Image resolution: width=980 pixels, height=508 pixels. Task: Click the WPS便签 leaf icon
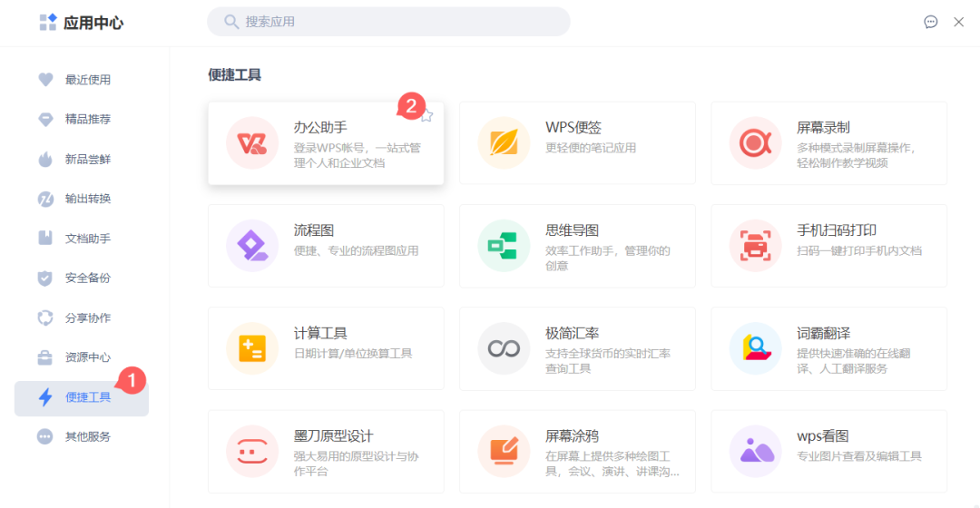pyautogui.click(x=504, y=143)
